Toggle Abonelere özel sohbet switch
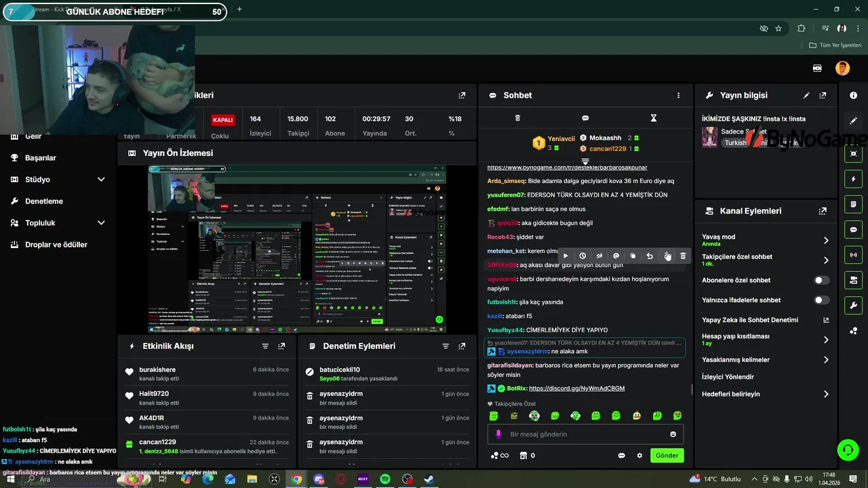The image size is (868, 488). [821, 280]
